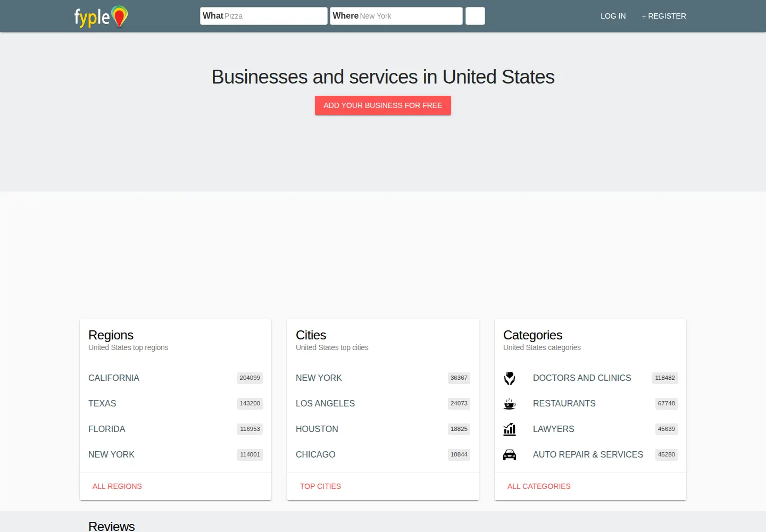
Task: Open the Florida region
Action: tap(107, 429)
